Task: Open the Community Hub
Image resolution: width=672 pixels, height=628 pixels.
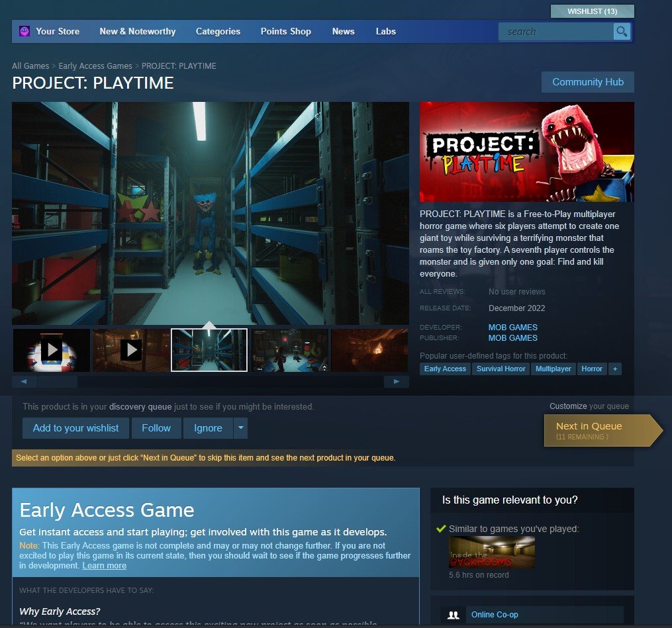Action: point(588,82)
